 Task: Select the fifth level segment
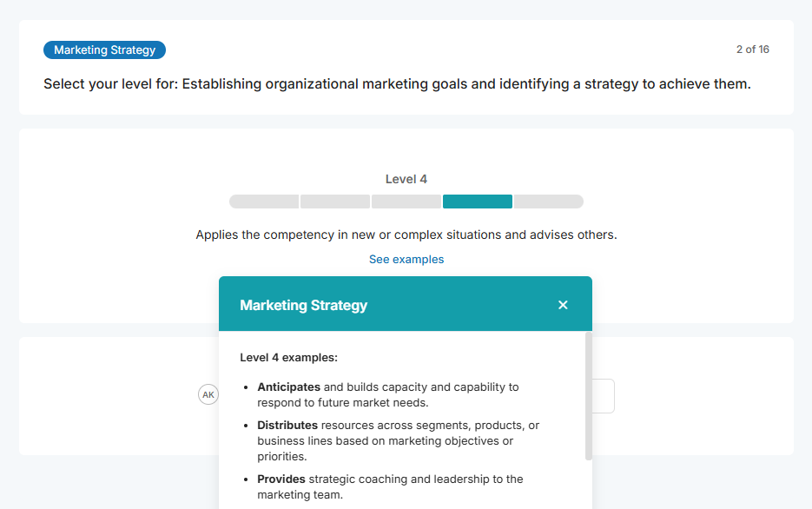tap(548, 202)
